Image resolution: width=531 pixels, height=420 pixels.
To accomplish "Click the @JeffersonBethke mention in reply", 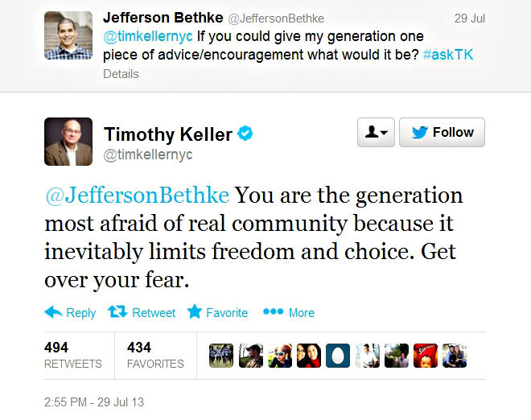I will 138,196.
